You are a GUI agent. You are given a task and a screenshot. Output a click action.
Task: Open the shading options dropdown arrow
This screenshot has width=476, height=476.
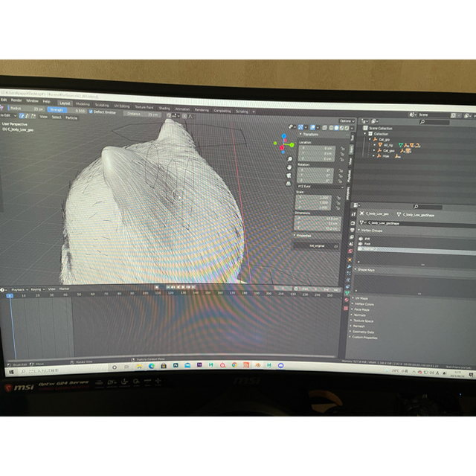pyautogui.click(x=352, y=128)
